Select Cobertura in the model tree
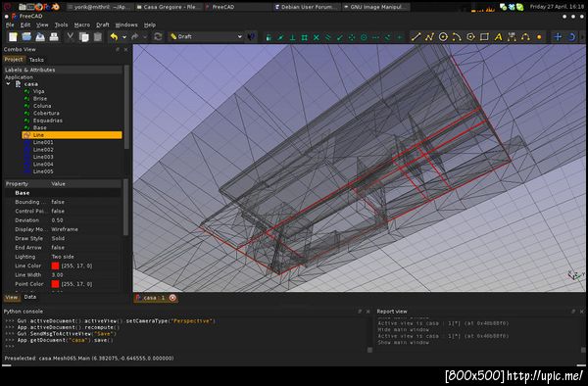Image resolution: width=588 pixels, height=386 pixels. (46, 113)
